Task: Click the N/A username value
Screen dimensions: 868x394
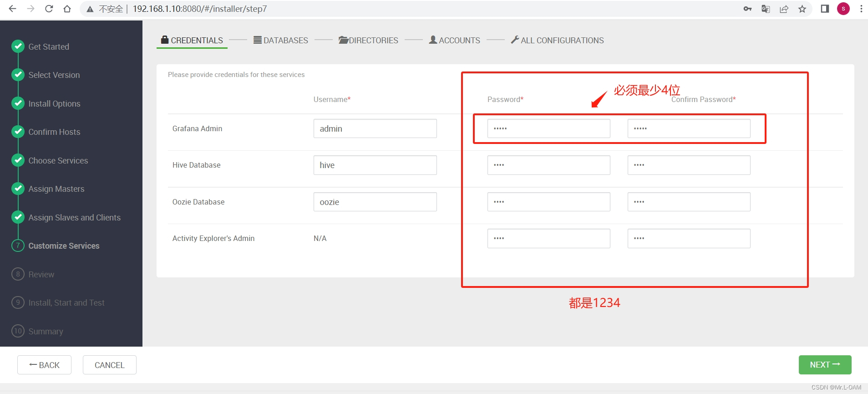Action: 320,238
